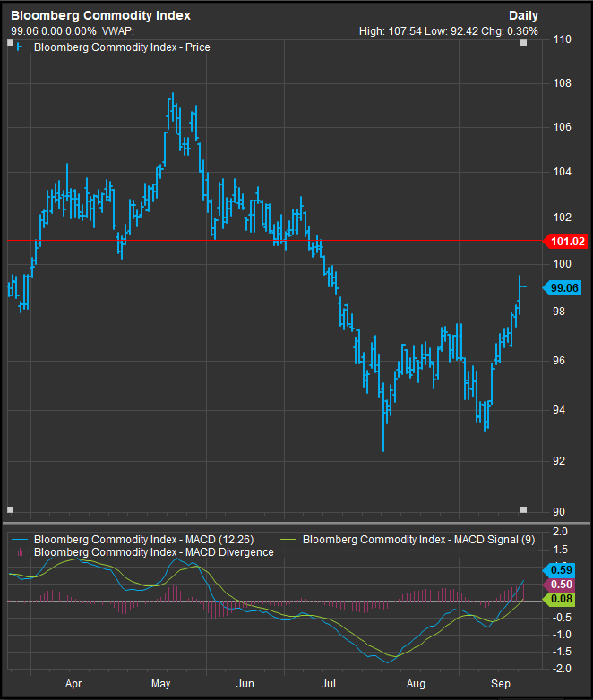This screenshot has width=593, height=700.
Task: Click the bottom-left gray corner handle of the price pane
Action: tap(11, 510)
